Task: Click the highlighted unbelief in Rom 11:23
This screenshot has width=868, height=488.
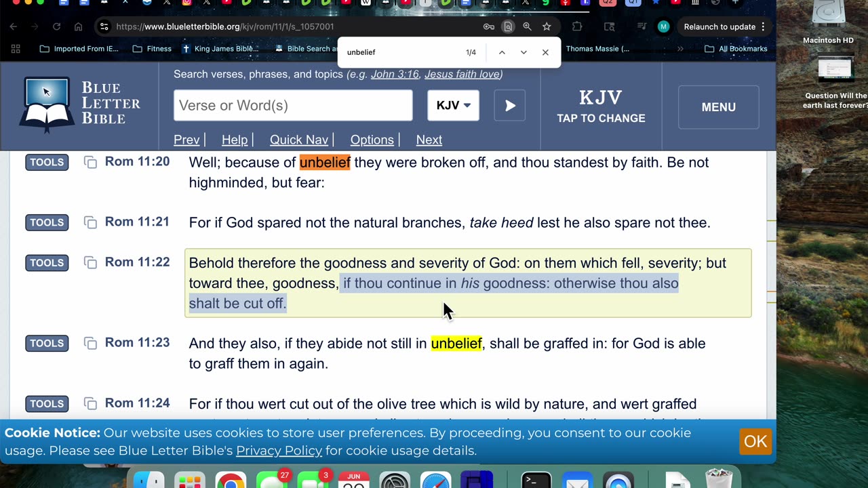Action: click(456, 344)
